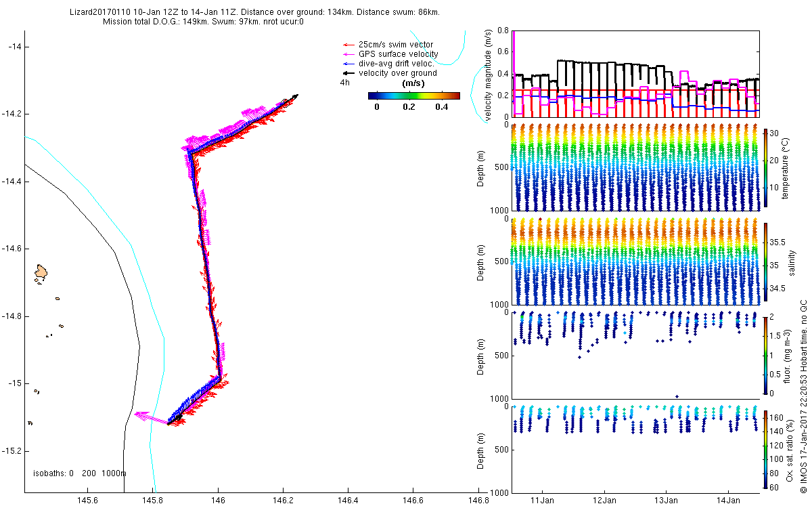The height and width of the screenshot is (508, 812).
Task: Click the red swim vector legend arrow
Action: click(x=348, y=45)
